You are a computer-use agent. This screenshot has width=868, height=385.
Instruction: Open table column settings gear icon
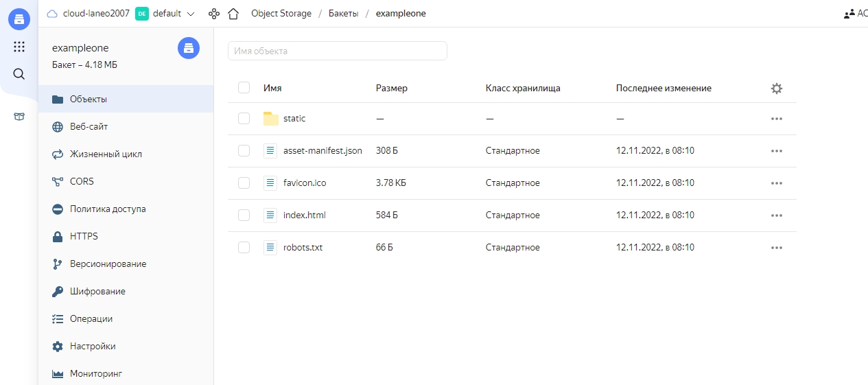pos(776,89)
